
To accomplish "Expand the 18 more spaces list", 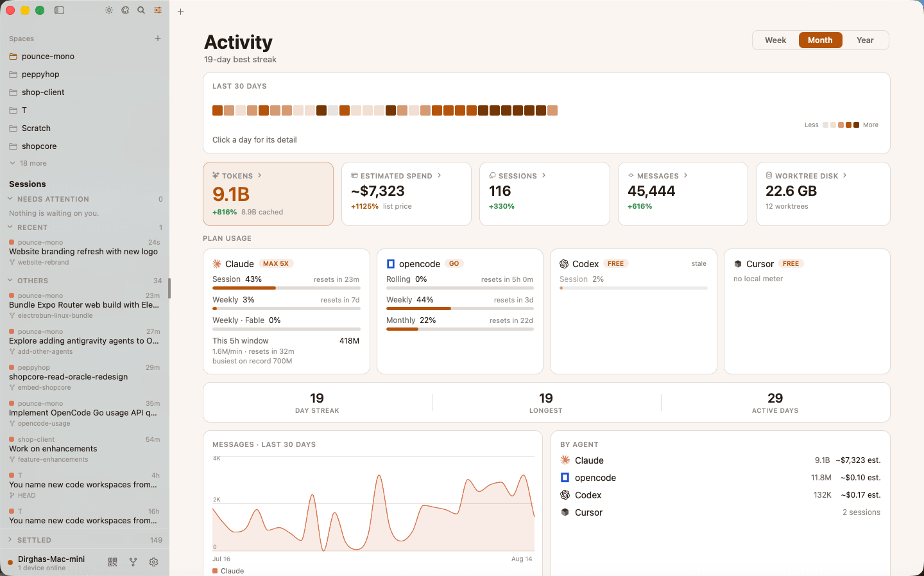I will coord(28,163).
